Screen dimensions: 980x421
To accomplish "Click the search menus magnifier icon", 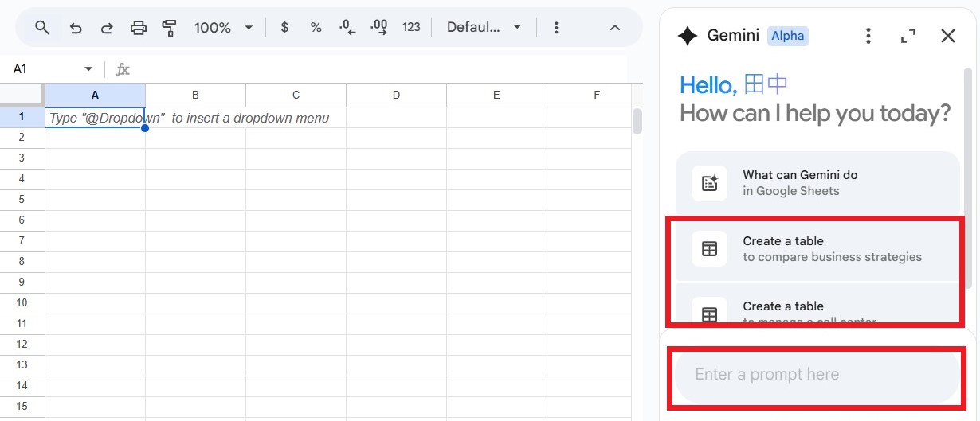I will [x=42, y=28].
